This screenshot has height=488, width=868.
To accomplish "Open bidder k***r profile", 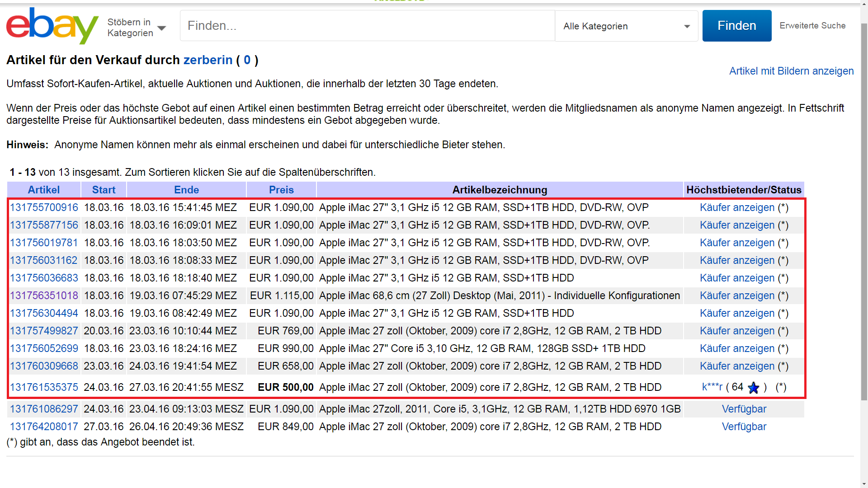I will pos(712,387).
